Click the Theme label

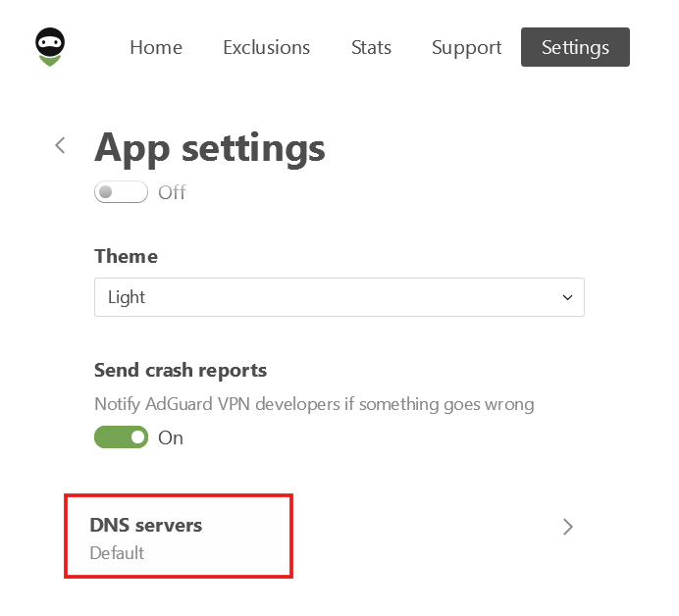(x=126, y=256)
